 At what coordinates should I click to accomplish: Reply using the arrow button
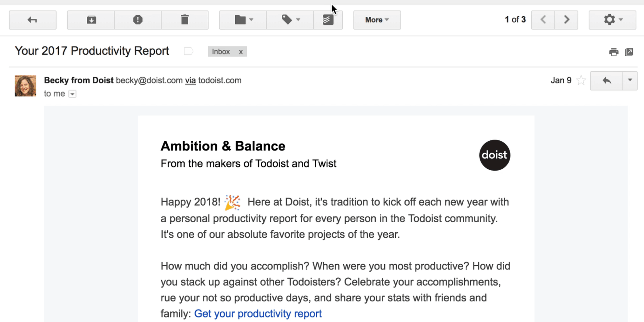(x=606, y=80)
